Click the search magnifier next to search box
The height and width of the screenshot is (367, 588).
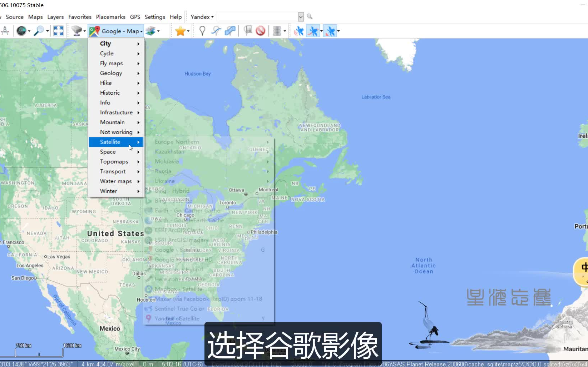pyautogui.click(x=310, y=16)
